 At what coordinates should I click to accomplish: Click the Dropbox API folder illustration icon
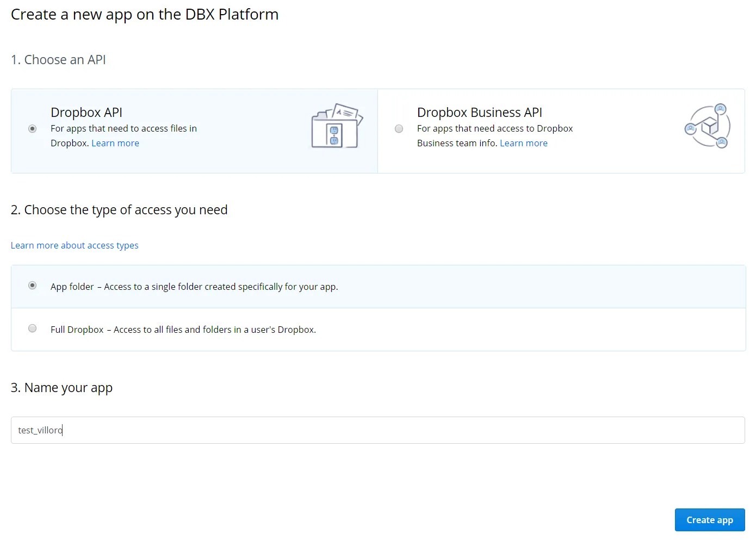coord(336,126)
